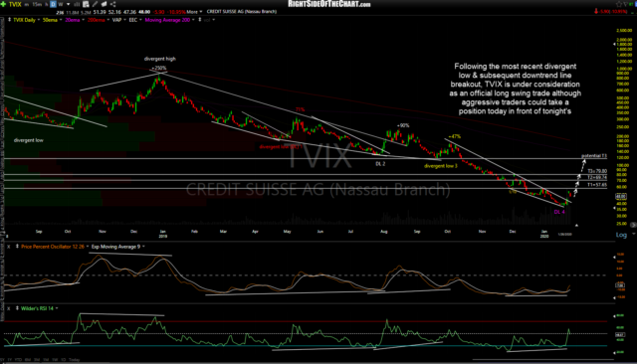Click the '+47%' annotation label

point(454,137)
